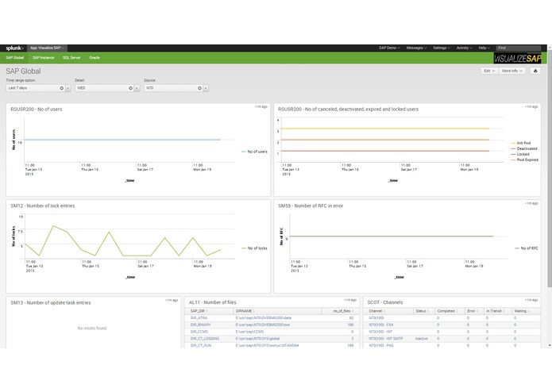The height and width of the screenshot is (392, 552).
Task: Sort SCOT table by Completed column
Action: tap(447, 311)
